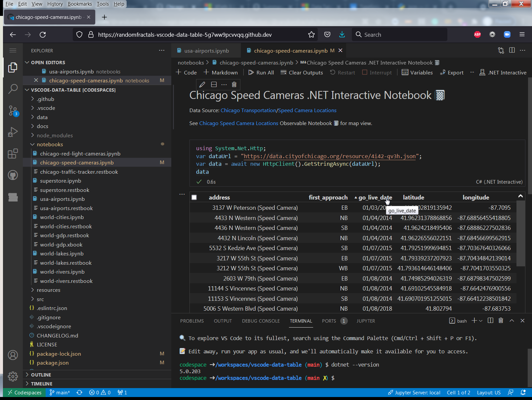This screenshot has width=532, height=400.
Task: Click the hamburger menu in activity bar
Action: pos(13,50)
